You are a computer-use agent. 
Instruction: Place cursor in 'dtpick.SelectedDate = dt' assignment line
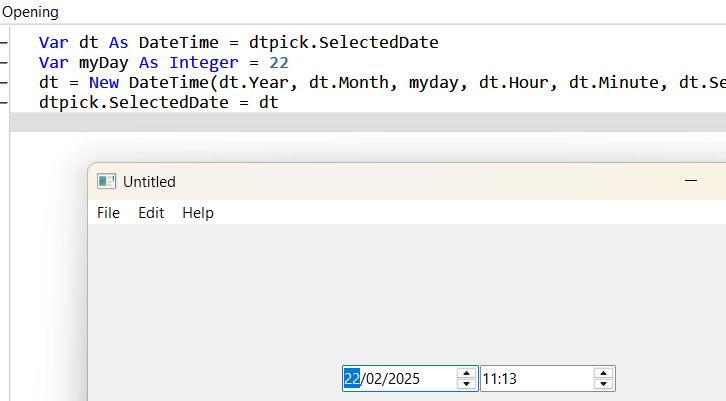click(158, 102)
